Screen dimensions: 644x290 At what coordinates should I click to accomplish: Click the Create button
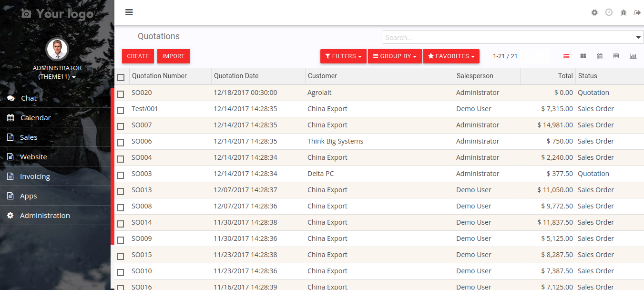(x=138, y=56)
